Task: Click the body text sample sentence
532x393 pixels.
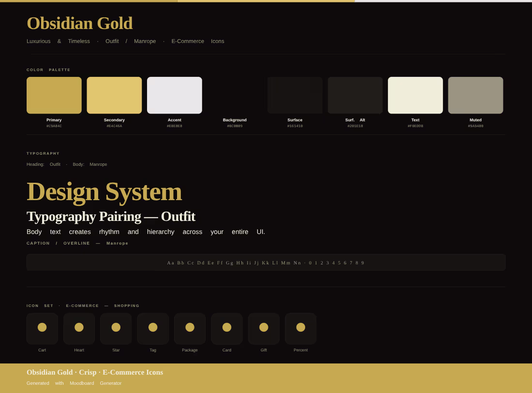Action: (146, 232)
